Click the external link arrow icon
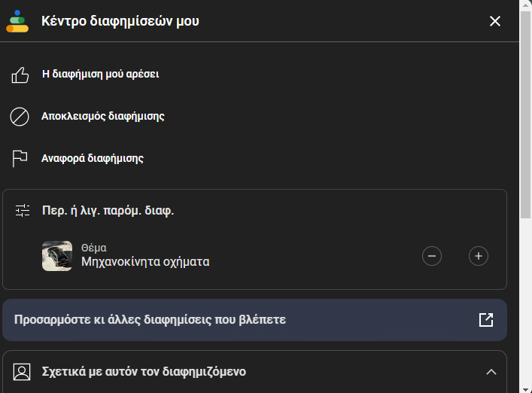 (x=486, y=320)
